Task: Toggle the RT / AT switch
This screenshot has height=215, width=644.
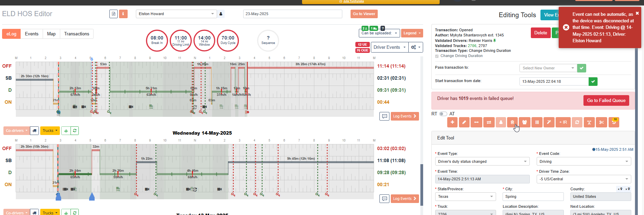Action: coord(443,114)
